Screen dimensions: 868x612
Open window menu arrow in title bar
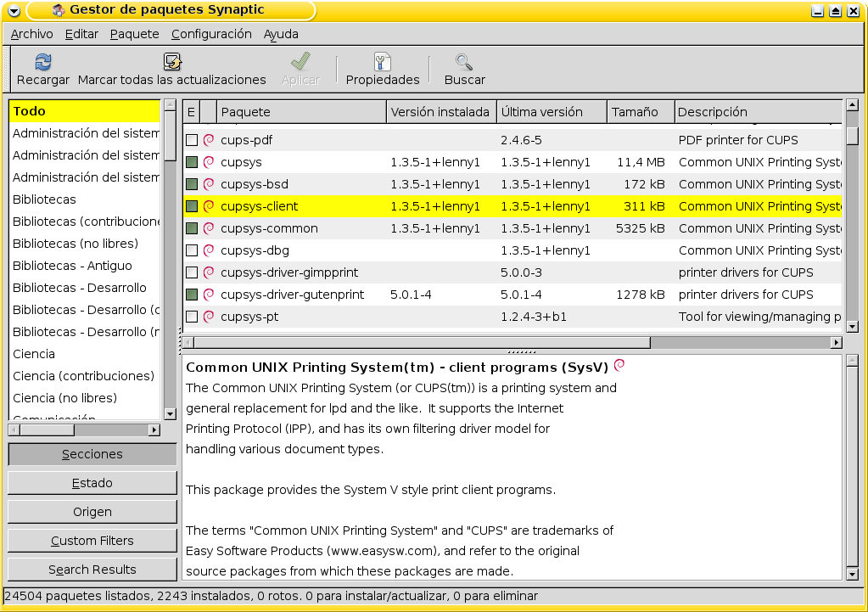click(14, 10)
